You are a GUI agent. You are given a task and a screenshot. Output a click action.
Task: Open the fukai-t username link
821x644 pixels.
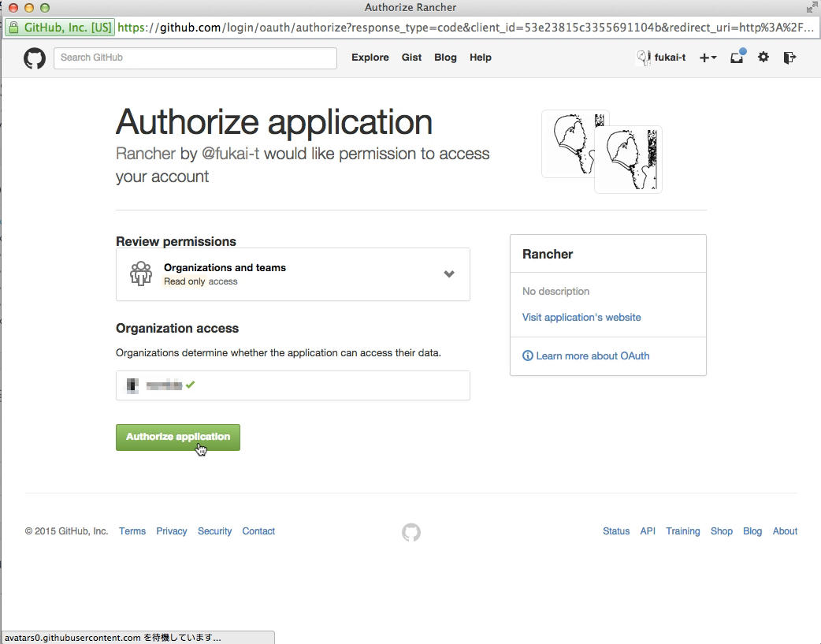(x=670, y=58)
